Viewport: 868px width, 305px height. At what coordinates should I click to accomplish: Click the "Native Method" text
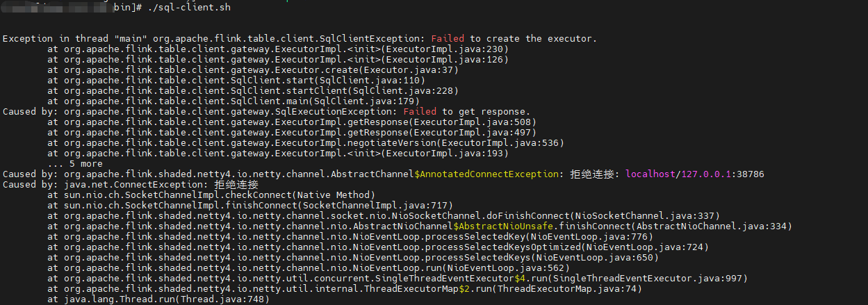pyautogui.click(x=334, y=195)
